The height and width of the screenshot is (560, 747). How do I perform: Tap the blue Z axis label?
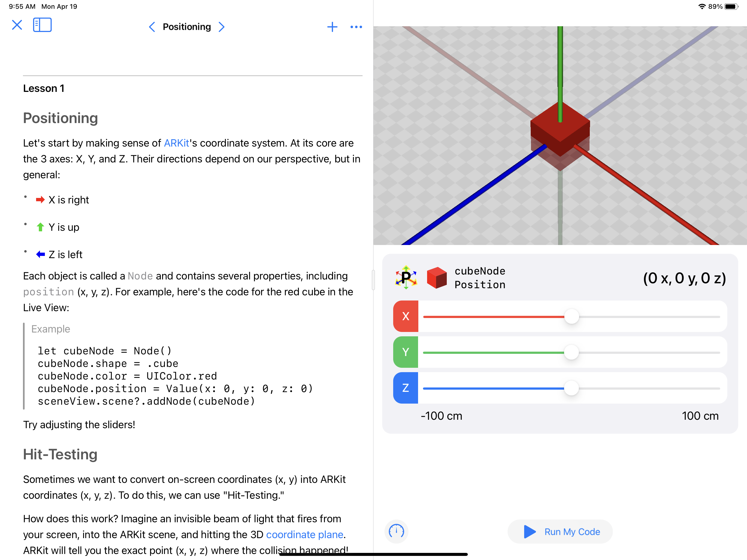[x=405, y=388]
